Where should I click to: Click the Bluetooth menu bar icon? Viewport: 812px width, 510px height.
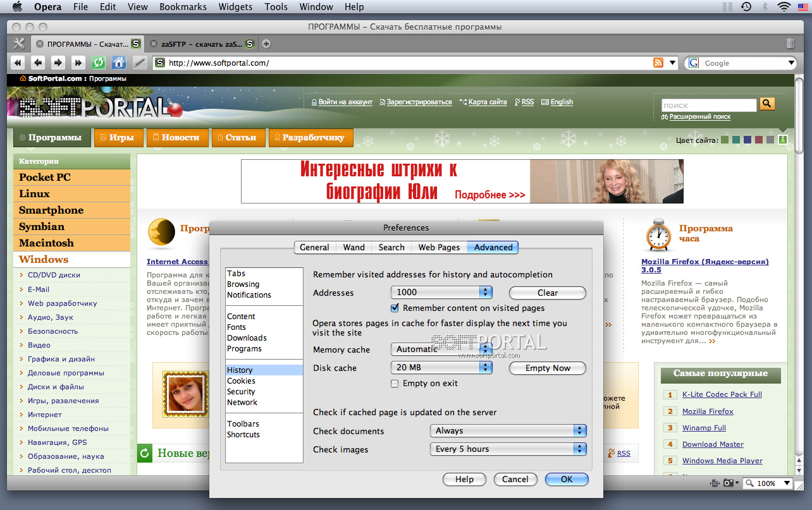(764, 7)
